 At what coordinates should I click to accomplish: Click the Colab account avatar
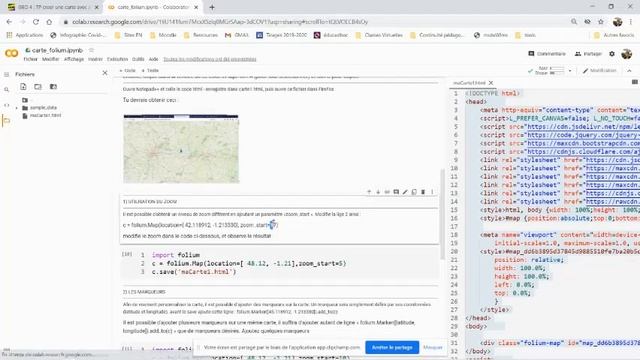627,53
